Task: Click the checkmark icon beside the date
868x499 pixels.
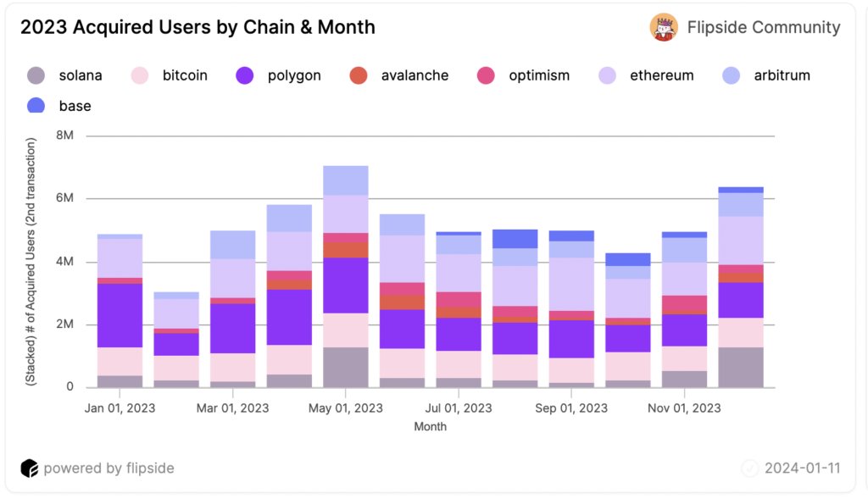Action: click(x=749, y=469)
